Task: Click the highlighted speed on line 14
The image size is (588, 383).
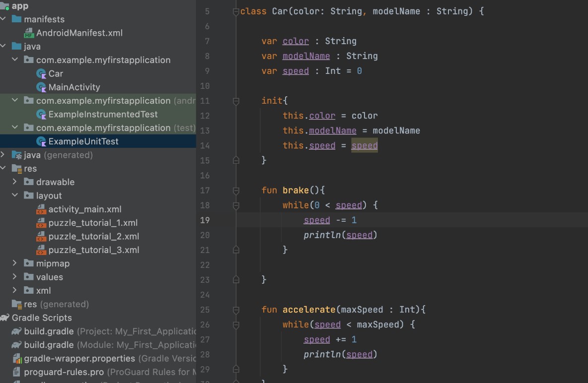Action: [x=364, y=145]
